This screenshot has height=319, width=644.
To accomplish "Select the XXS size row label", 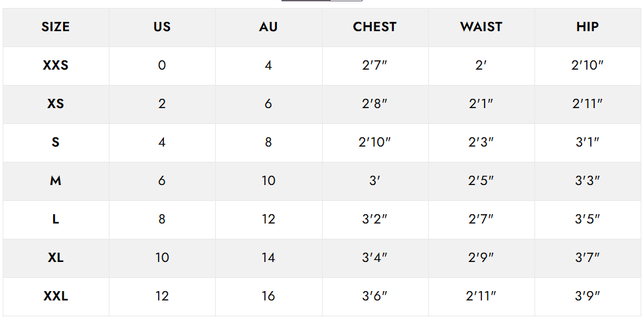I will coord(56,66).
